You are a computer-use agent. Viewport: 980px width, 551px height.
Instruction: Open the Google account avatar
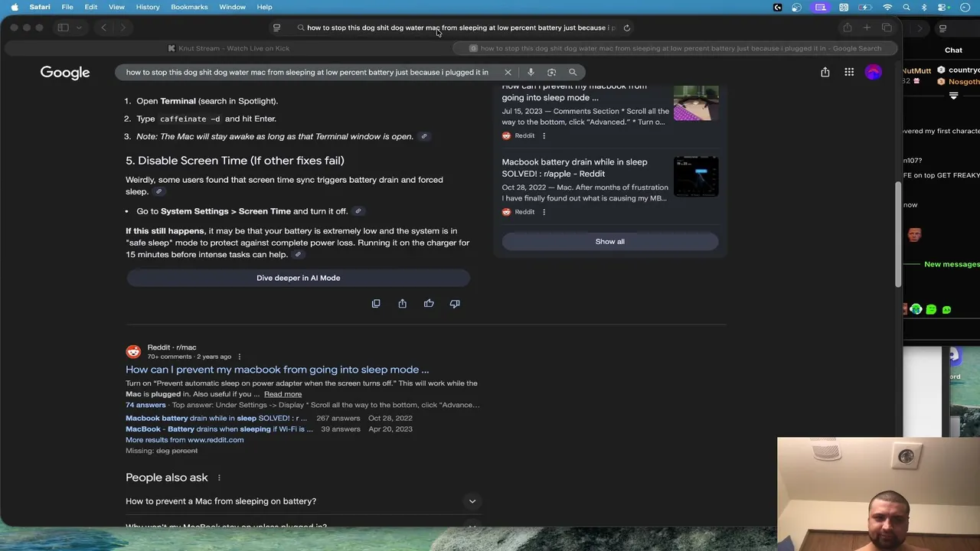[873, 72]
